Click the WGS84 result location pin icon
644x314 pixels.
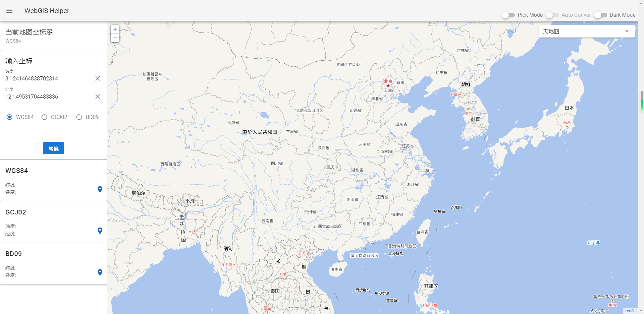100,189
